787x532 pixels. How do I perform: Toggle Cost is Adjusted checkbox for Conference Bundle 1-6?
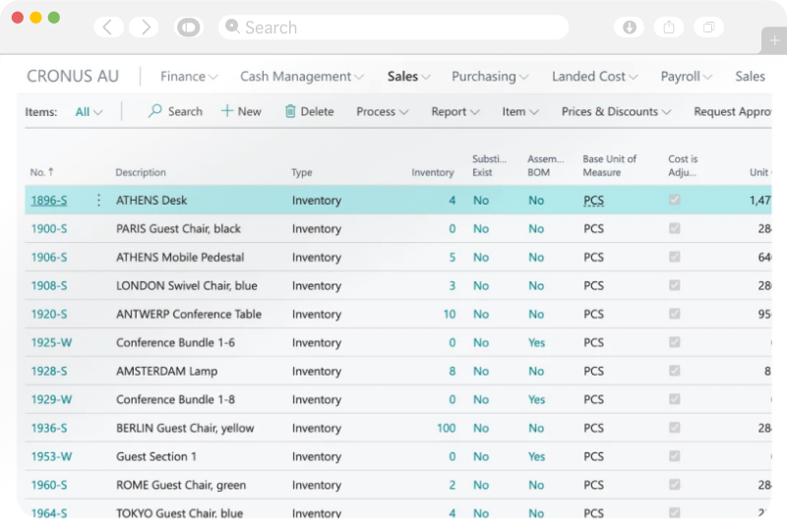[674, 342]
